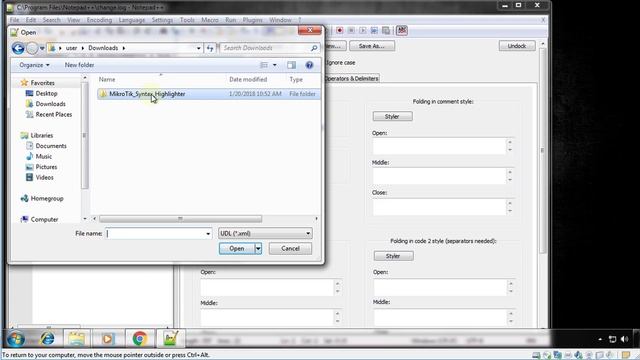Screen dimensions: 640x360
Task: Select Computer in navigation pane
Action: pos(44,220)
